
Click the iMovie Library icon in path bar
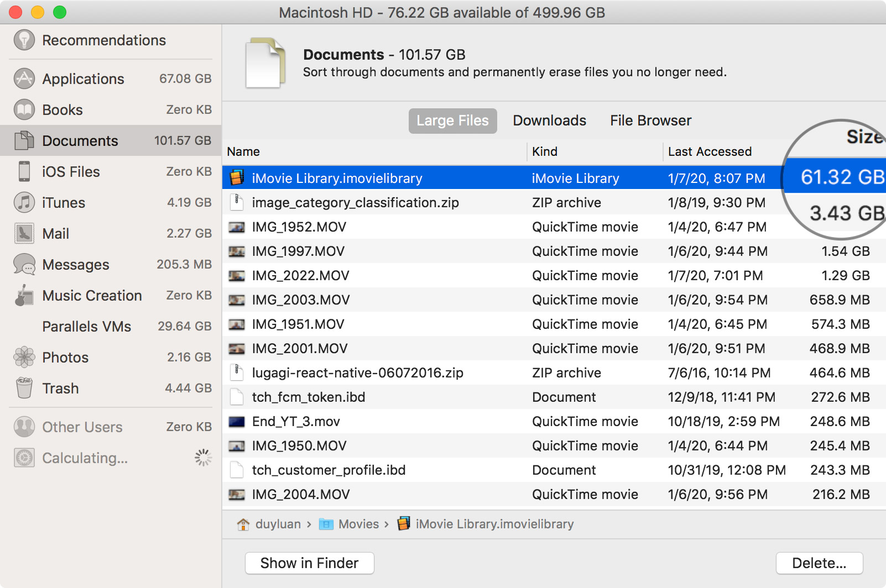pyautogui.click(x=404, y=523)
